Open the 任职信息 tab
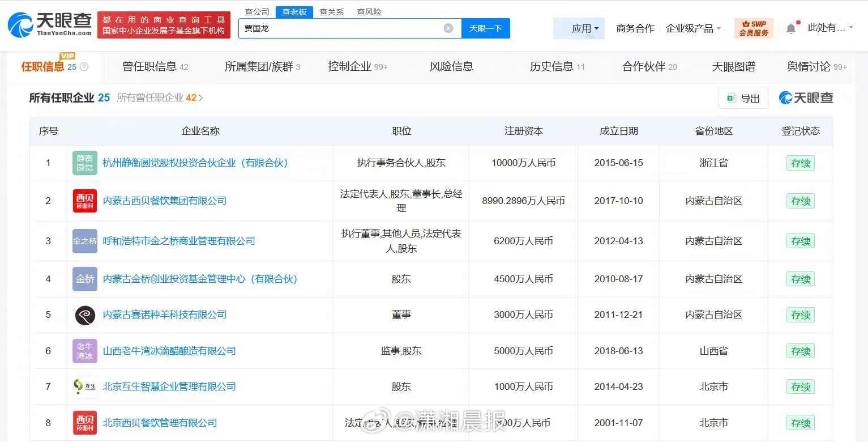The width and height of the screenshot is (868, 442). [55, 66]
